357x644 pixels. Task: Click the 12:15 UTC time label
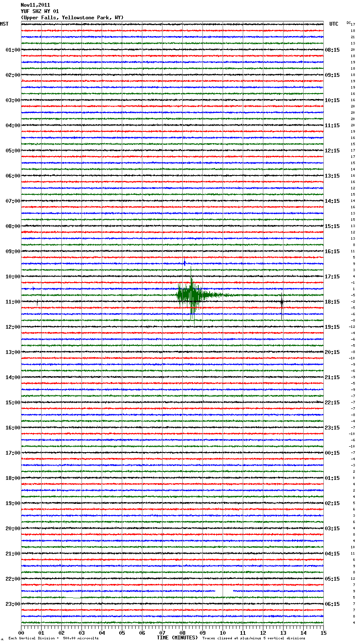(332, 151)
